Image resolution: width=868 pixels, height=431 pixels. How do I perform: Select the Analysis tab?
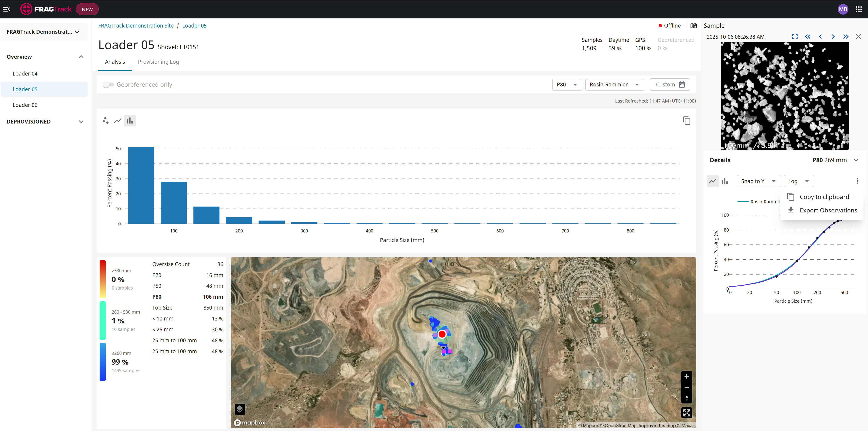(115, 62)
